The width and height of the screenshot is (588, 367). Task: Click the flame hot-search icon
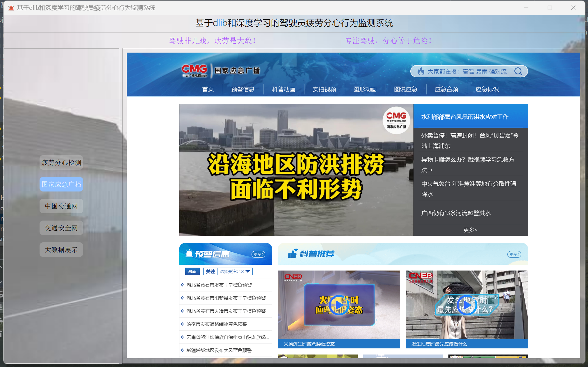point(421,71)
